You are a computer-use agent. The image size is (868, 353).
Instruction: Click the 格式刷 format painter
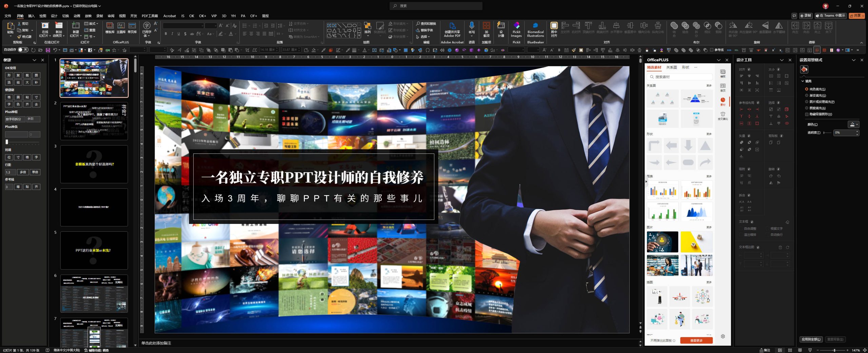(24, 37)
